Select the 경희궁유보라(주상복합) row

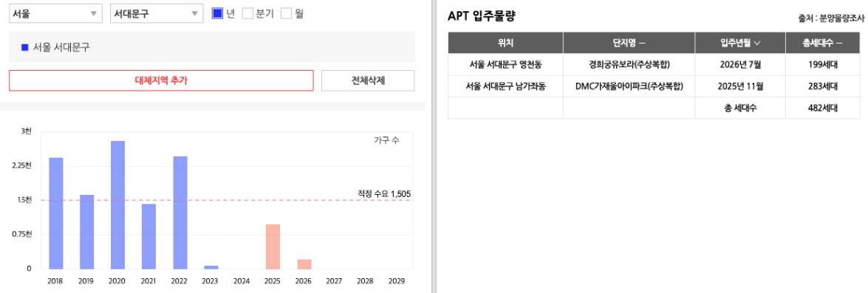tap(653, 64)
